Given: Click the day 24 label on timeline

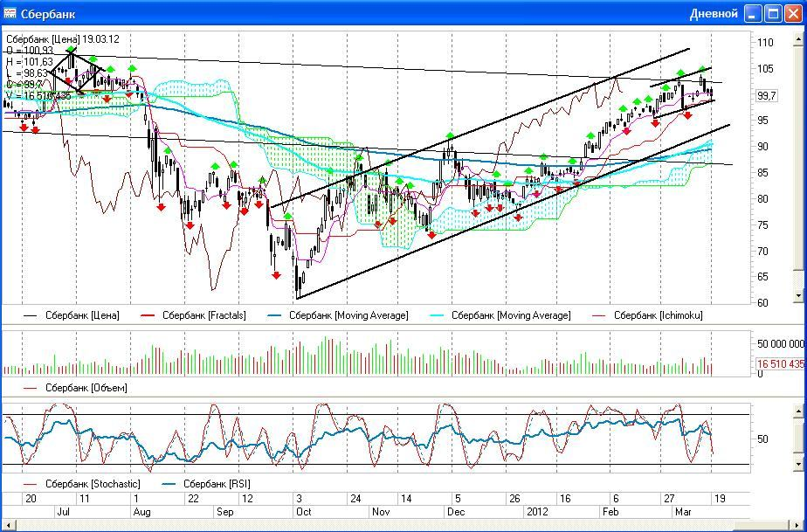Looking at the screenshot, I should pyautogui.click(x=355, y=499).
